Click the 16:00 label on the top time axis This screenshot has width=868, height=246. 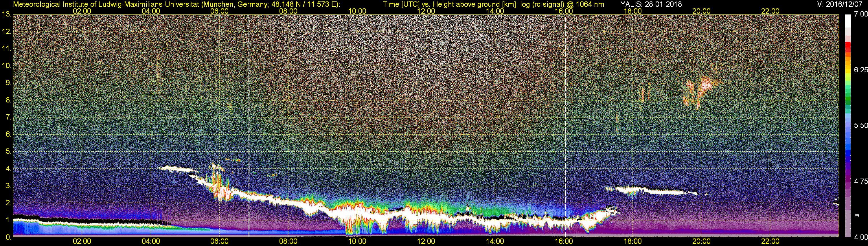click(x=564, y=11)
